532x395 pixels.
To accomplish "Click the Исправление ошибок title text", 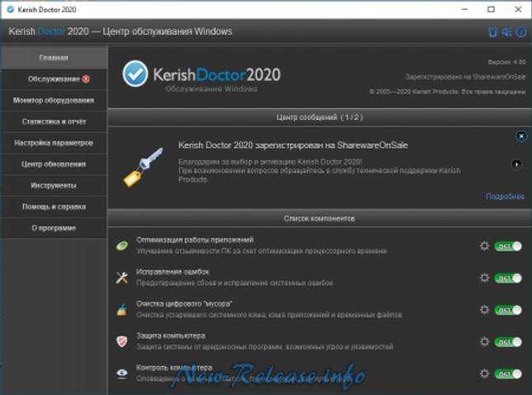I will [173, 272].
